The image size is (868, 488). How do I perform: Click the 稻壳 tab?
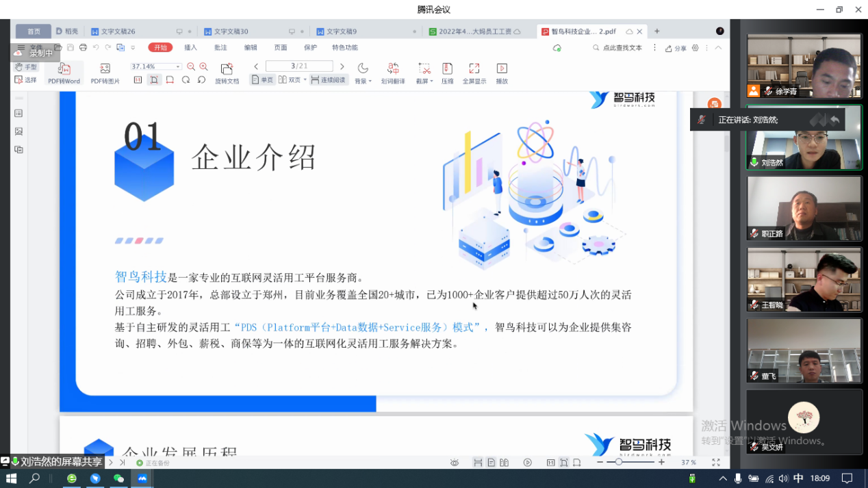67,31
